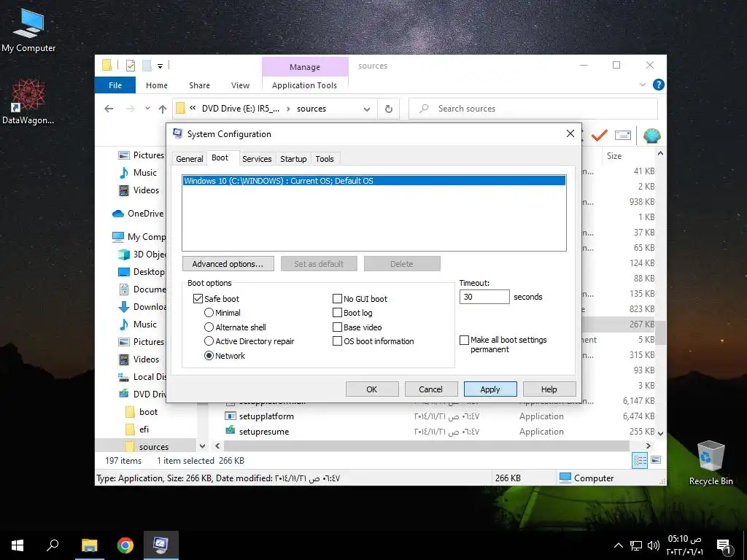Select Minimal safe boot option
The height and width of the screenshot is (560, 747).
click(209, 313)
